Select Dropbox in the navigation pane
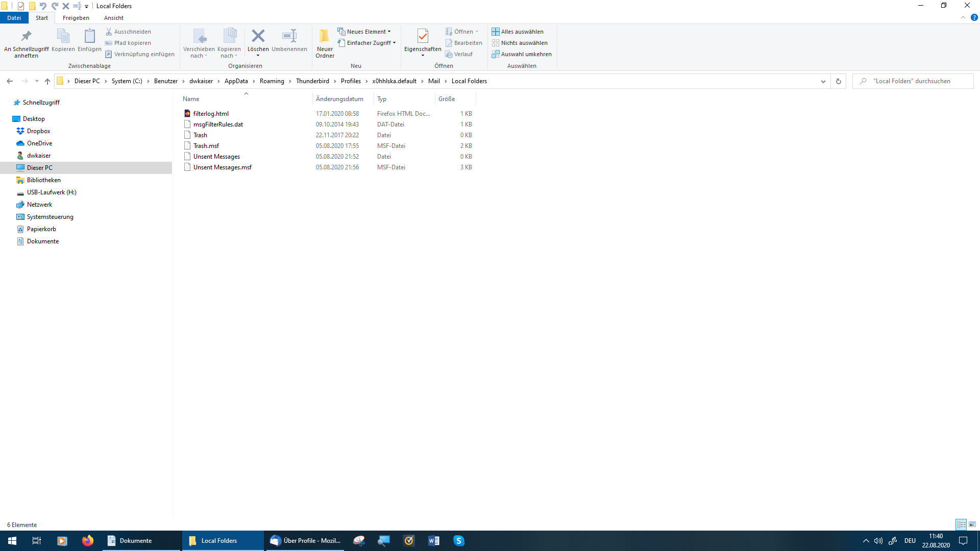Image resolution: width=980 pixels, height=551 pixels. point(38,131)
